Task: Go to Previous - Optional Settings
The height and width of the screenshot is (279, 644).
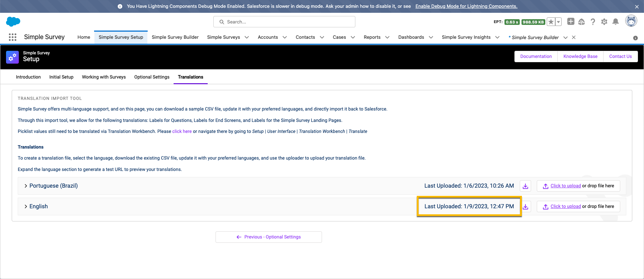Action: coord(269,237)
